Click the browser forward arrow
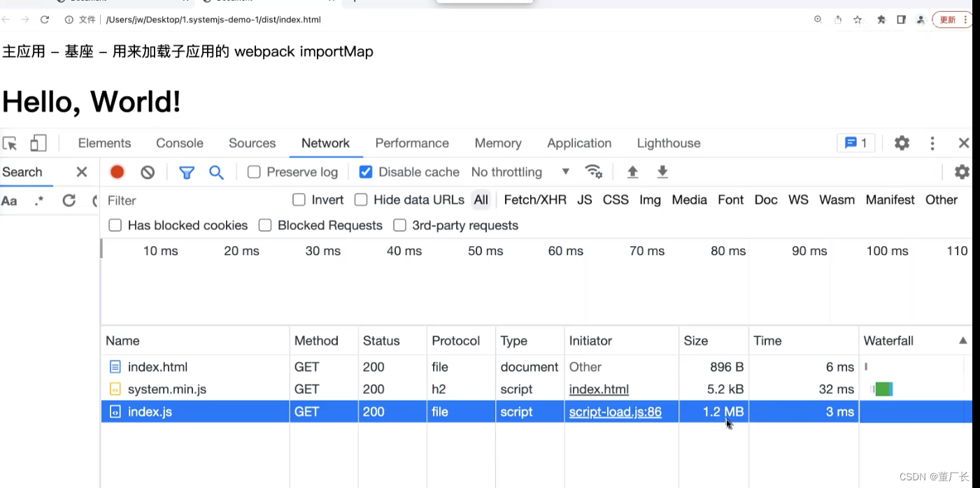The height and width of the screenshot is (488, 980). (x=25, y=20)
